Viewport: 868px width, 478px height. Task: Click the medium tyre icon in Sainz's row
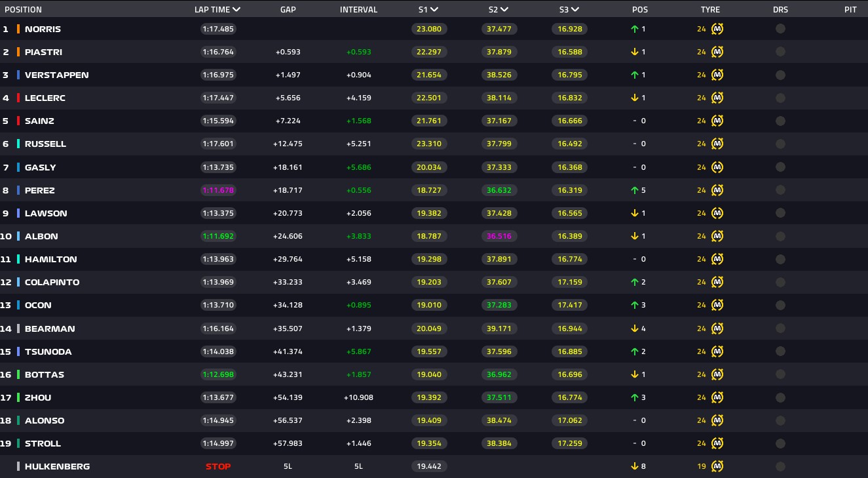coord(717,121)
